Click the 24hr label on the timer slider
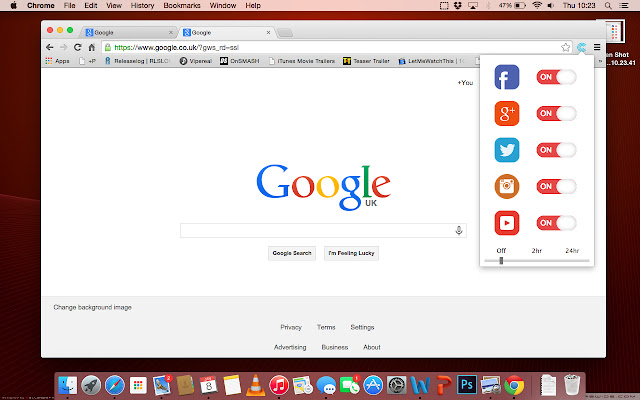The width and height of the screenshot is (640, 400). point(572,251)
